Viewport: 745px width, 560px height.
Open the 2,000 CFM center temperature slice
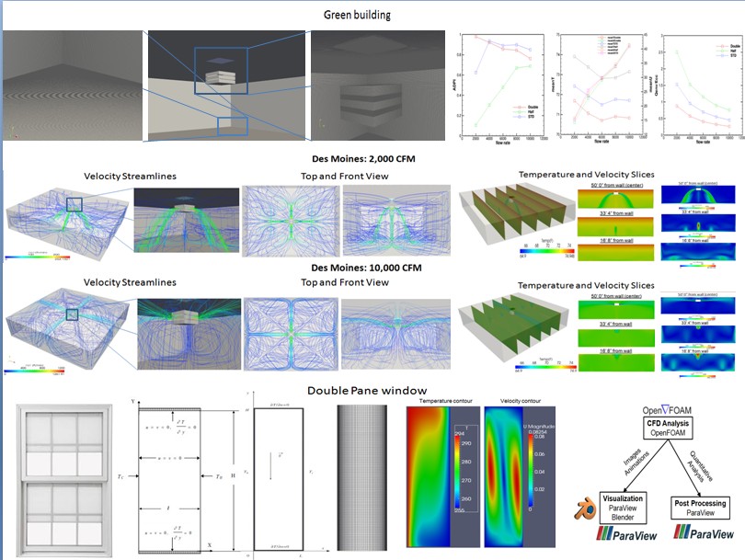point(615,198)
